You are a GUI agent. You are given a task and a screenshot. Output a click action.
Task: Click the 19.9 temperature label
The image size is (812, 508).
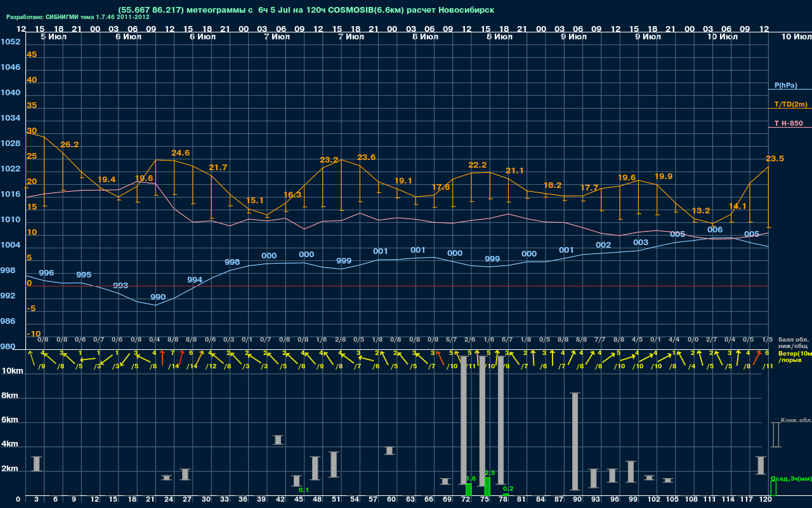click(664, 177)
